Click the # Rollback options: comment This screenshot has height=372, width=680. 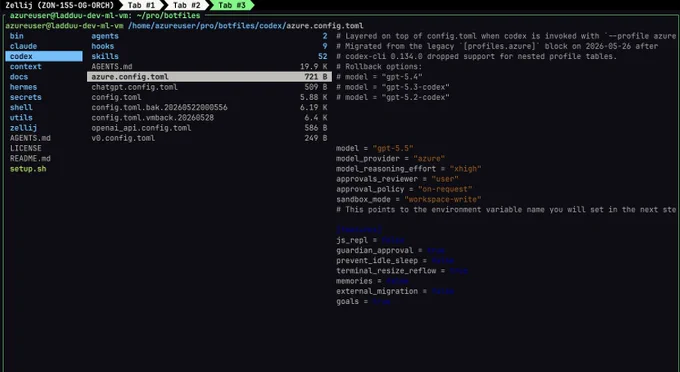point(379,66)
